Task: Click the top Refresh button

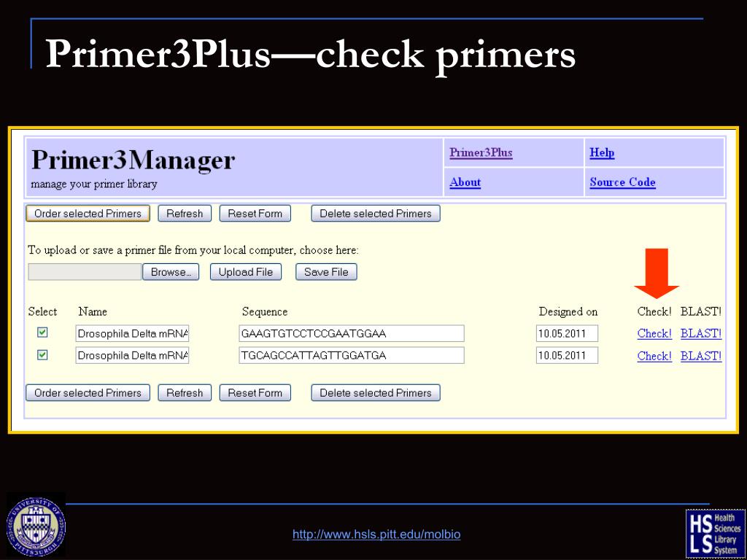Action: click(185, 214)
